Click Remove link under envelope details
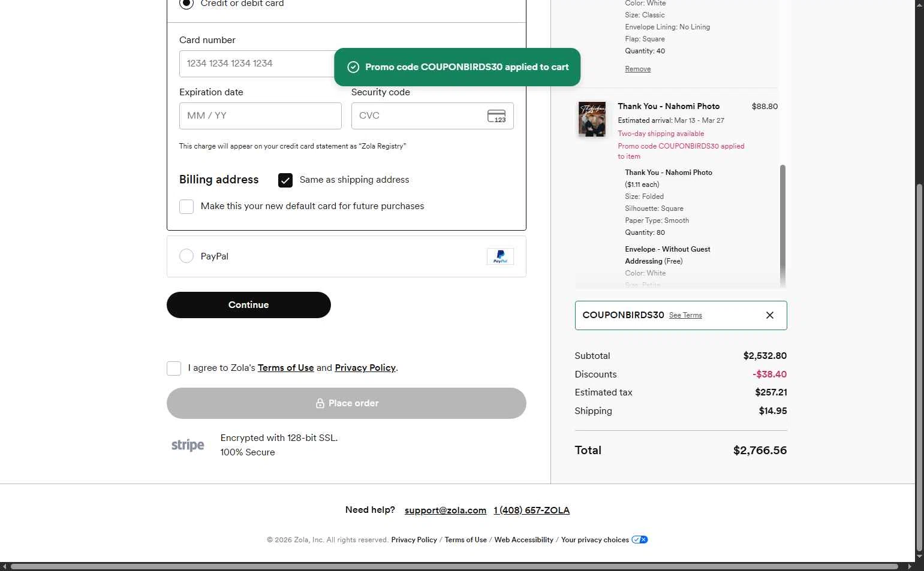Screen dimensions: 924x571 [638, 69]
